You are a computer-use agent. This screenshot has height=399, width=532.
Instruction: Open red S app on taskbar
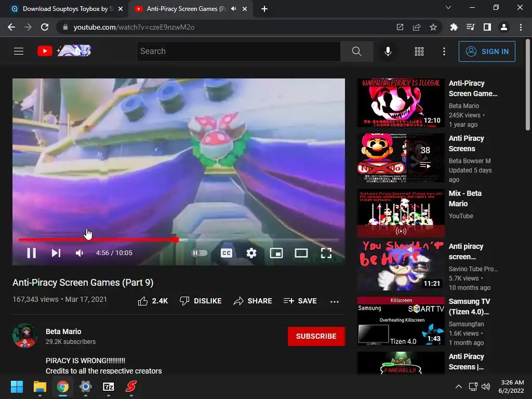(131, 387)
